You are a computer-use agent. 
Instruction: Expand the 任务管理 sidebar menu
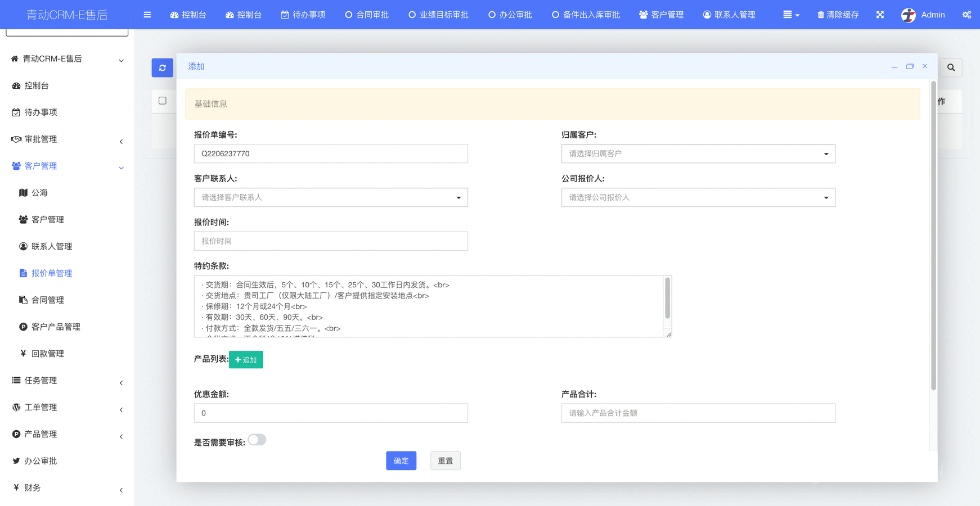pos(66,381)
